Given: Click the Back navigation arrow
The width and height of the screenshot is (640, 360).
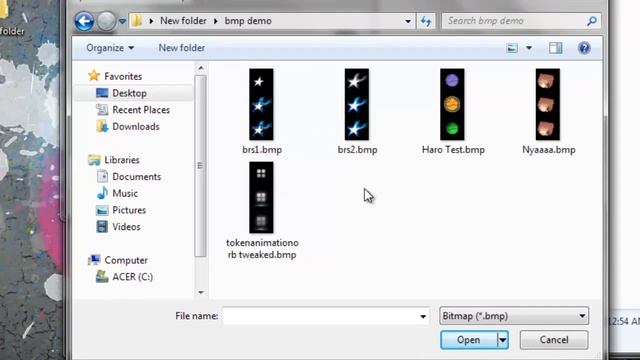Looking at the screenshot, I should 84,21.
